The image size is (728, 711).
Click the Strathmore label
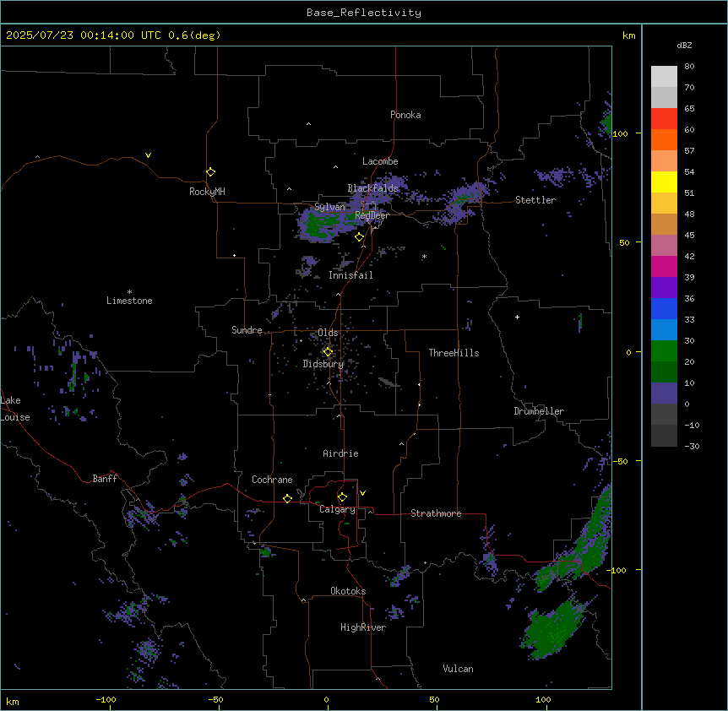(436, 513)
